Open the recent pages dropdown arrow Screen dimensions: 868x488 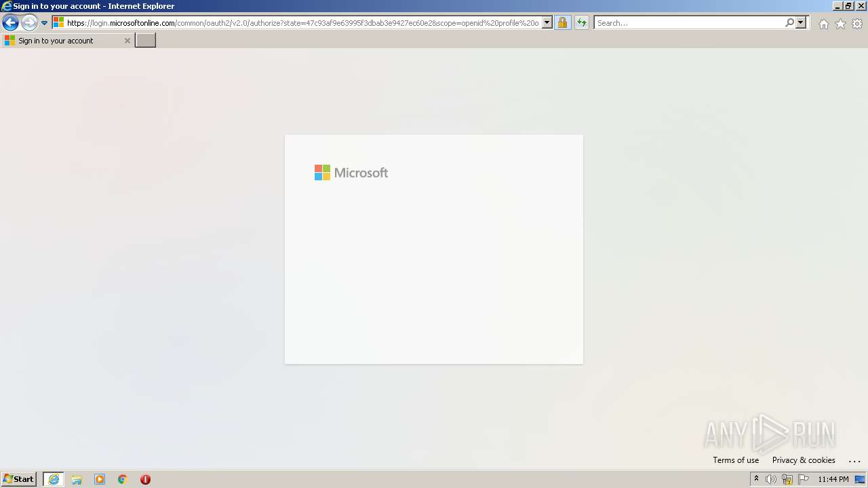pyautogui.click(x=44, y=23)
